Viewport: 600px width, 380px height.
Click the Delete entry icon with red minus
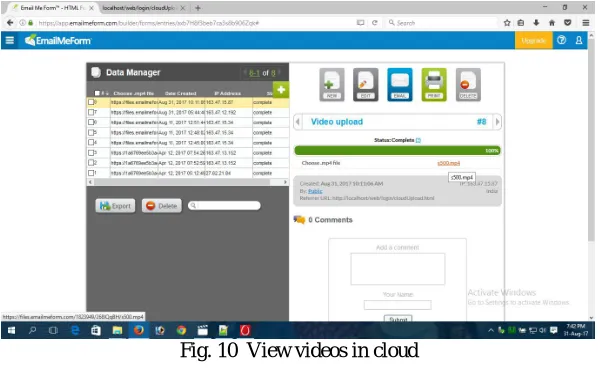pyautogui.click(x=468, y=85)
